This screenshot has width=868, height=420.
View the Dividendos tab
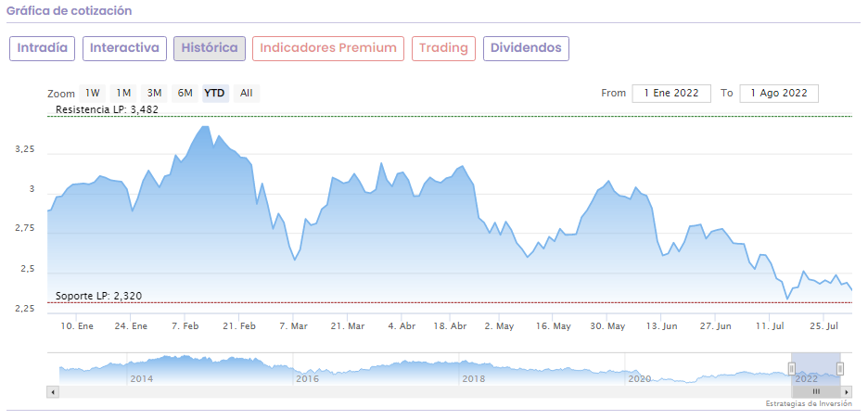click(526, 48)
